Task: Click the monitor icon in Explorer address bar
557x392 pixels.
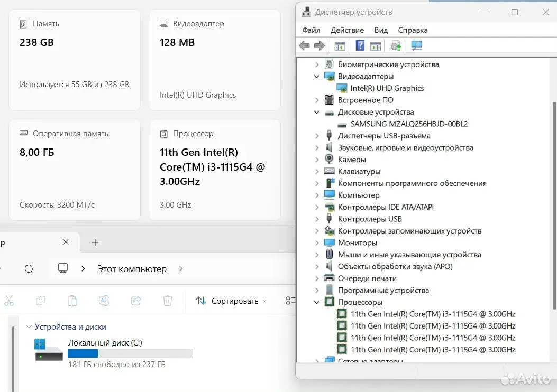Action: (63, 268)
